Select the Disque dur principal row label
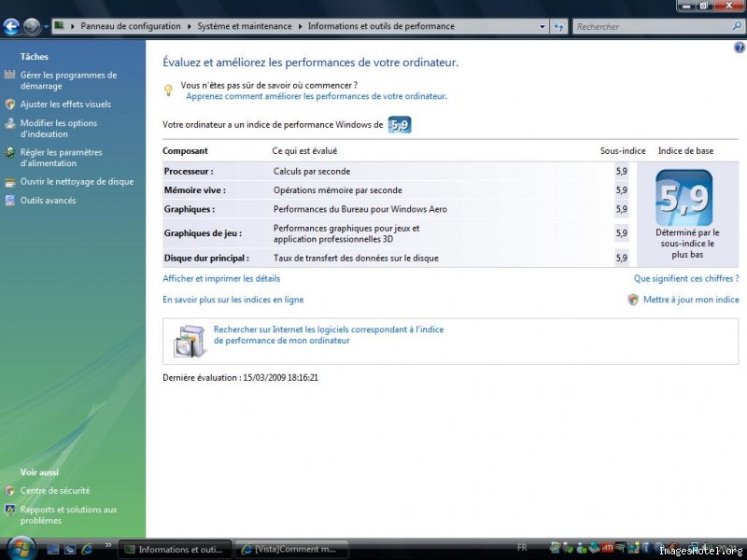This screenshot has width=747, height=560. click(x=206, y=259)
